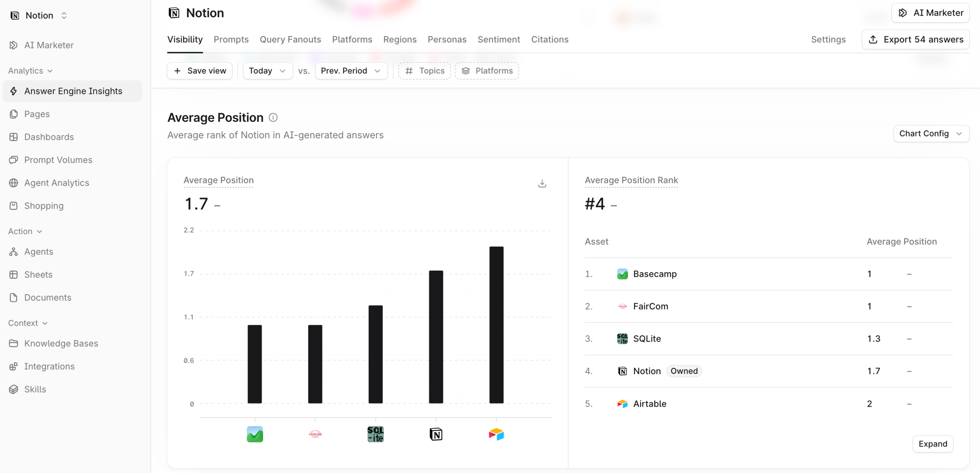This screenshot has width=980, height=473.
Task: Open the Chart Config dropdown
Action: pyautogui.click(x=931, y=134)
